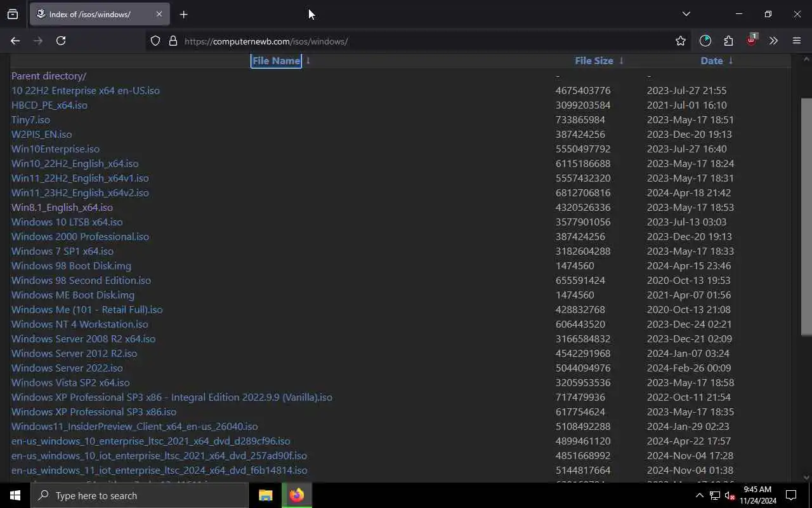Viewport: 812px width, 508px height.
Task: Open the circular pie-chart toolbar icon
Action: tap(705, 41)
